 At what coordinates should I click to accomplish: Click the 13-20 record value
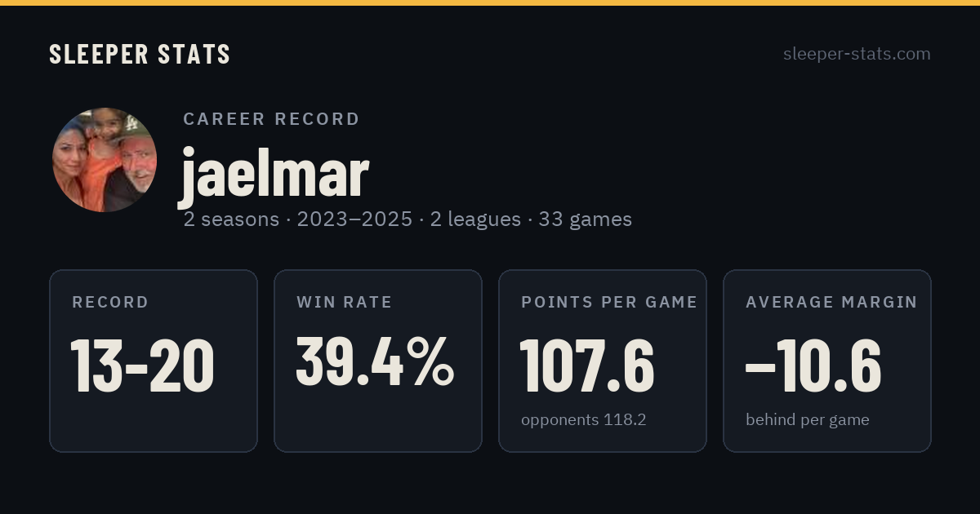143,366
